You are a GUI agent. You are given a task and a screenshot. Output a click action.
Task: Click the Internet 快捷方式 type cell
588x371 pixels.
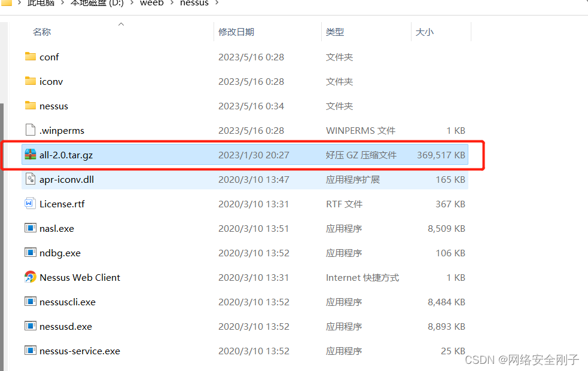click(x=362, y=278)
